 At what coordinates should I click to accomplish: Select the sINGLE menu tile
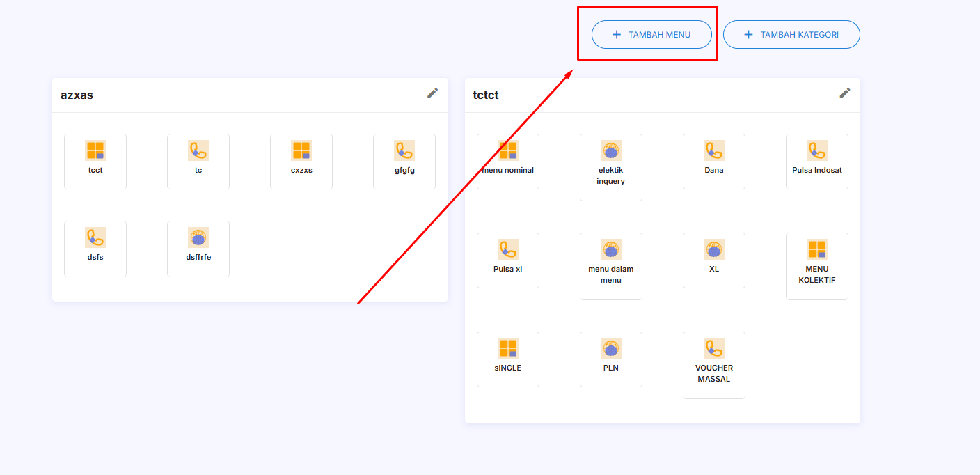tap(508, 359)
